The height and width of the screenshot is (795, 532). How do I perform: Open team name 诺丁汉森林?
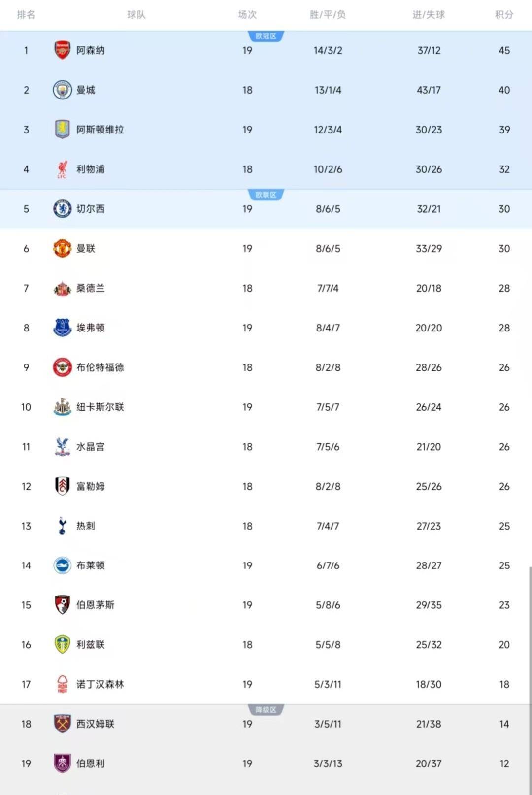click(100, 684)
